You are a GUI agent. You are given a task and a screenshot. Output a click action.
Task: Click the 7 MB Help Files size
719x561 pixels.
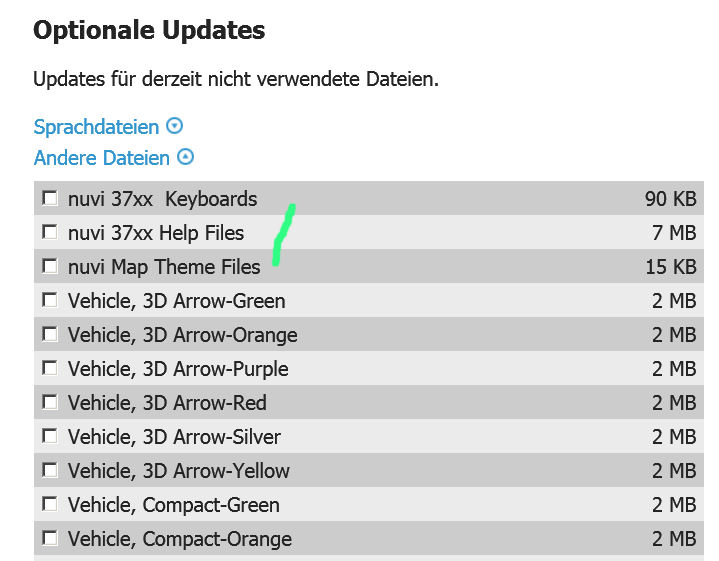[x=674, y=233]
